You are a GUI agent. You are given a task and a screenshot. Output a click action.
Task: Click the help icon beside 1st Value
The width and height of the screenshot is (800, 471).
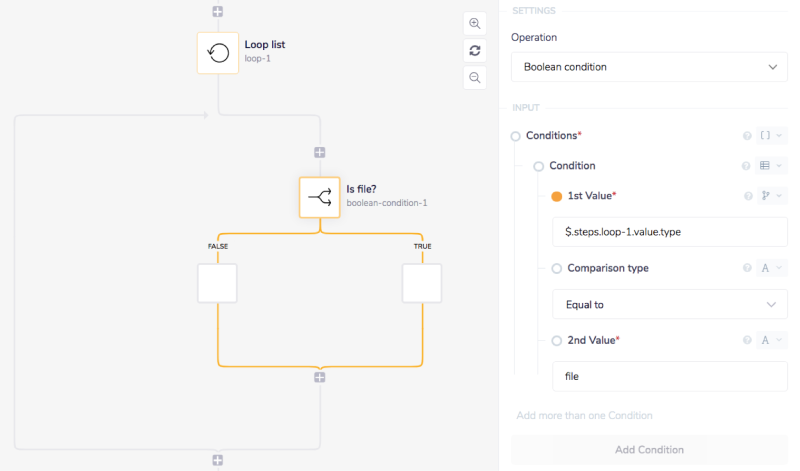[746, 196]
